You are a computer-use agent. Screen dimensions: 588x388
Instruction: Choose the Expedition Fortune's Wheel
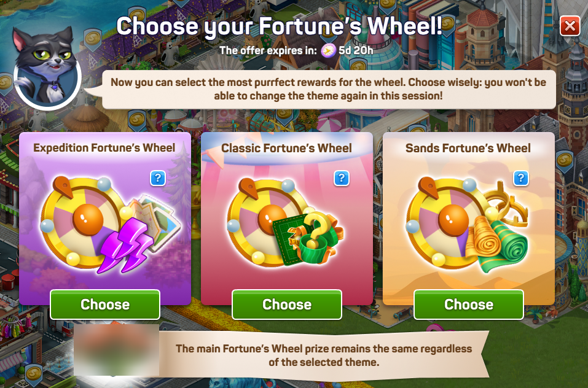(105, 305)
